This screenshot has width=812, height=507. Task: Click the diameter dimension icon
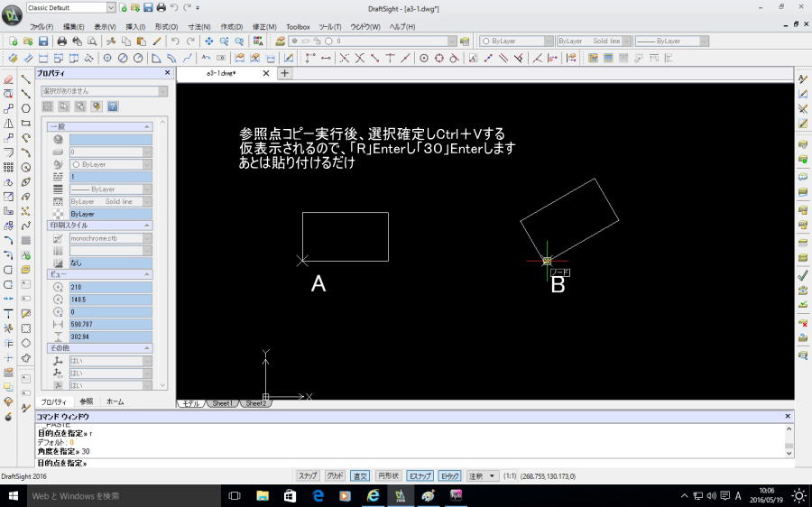point(123,58)
